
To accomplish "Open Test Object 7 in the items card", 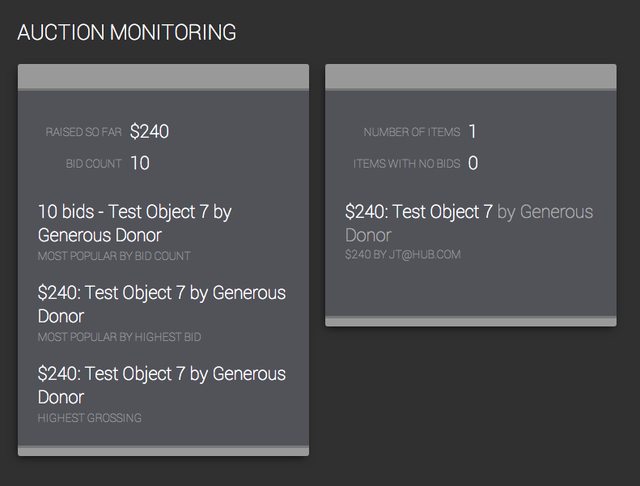I will [x=420, y=212].
